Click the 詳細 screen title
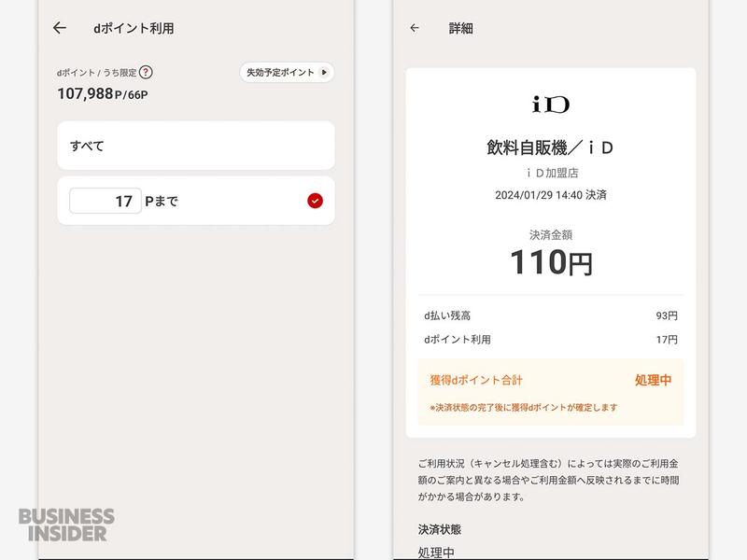Screen dimensions: 747x560 460,29
